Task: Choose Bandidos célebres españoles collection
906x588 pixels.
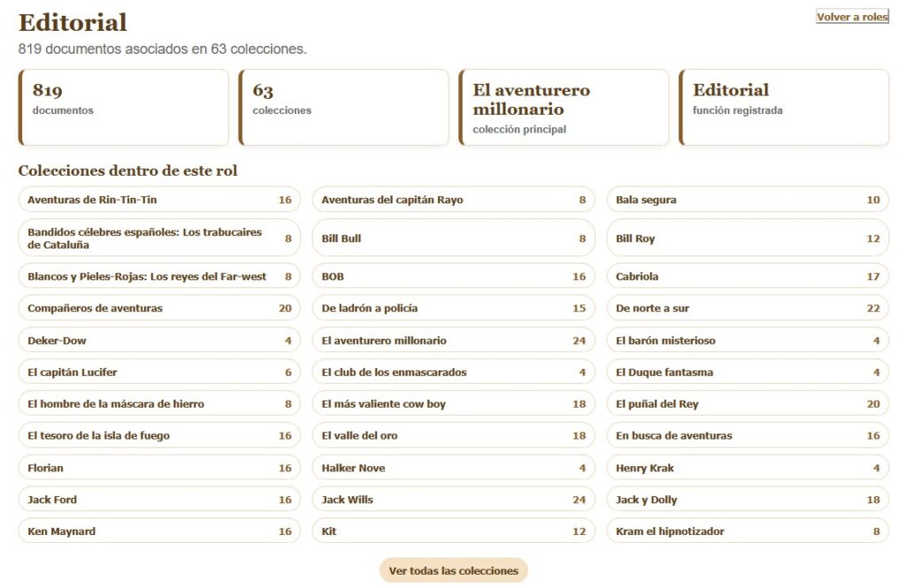Action: [159, 237]
